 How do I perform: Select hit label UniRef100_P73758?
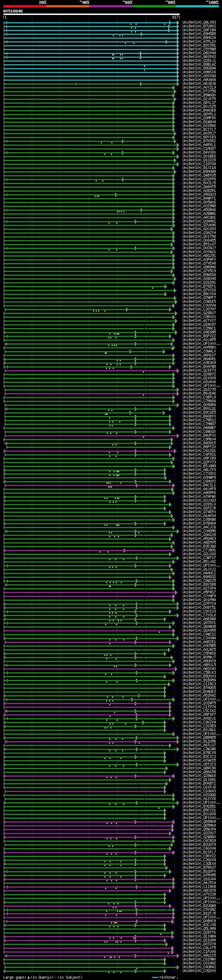(x=199, y=91)
